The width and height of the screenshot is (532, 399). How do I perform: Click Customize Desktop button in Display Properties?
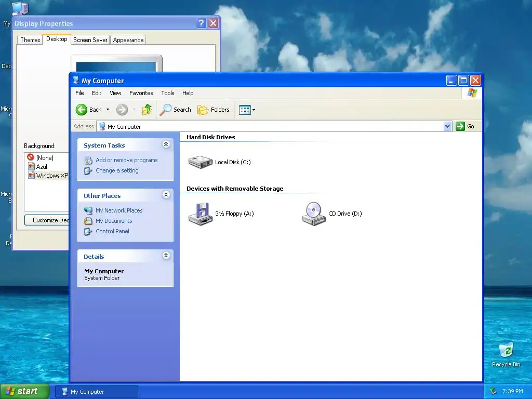47,220
